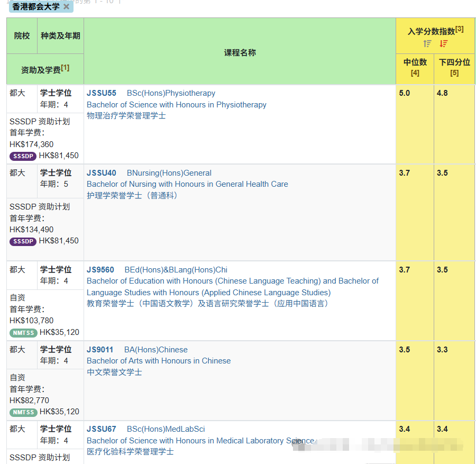The height and width of the screenshot is (464, 476).
Task: Open programme code JSSU55
Action: 102,93
